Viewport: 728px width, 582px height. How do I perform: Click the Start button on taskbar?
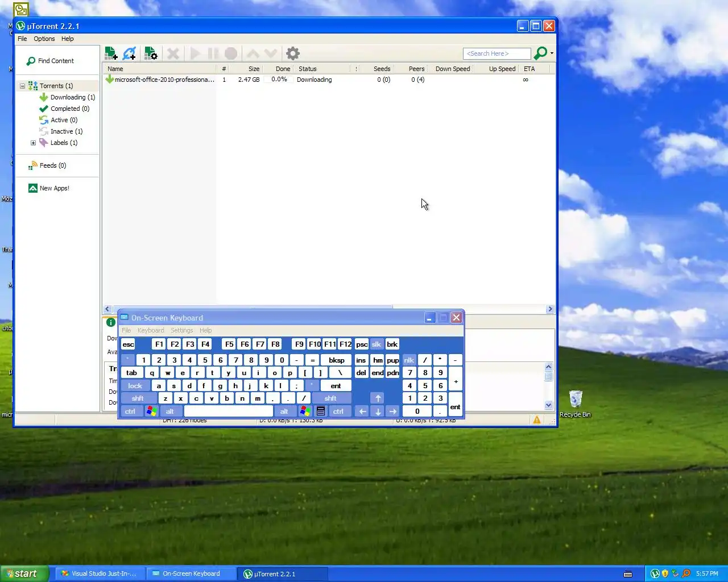(23, 573)
